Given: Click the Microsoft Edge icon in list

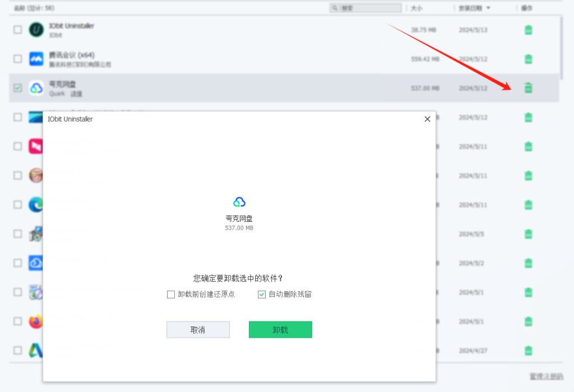Looking at the screenshot, I should (36, 205).
